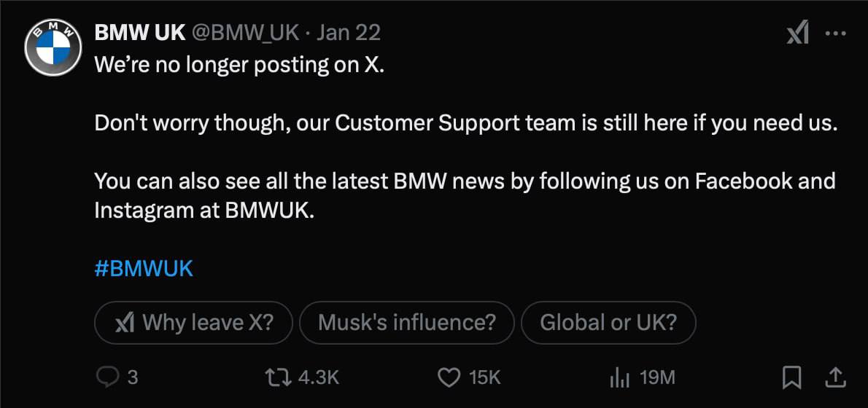This screenshot has height=408, width=868.
Task: Click the reply speech bubble icon
Action: [107, 377]
